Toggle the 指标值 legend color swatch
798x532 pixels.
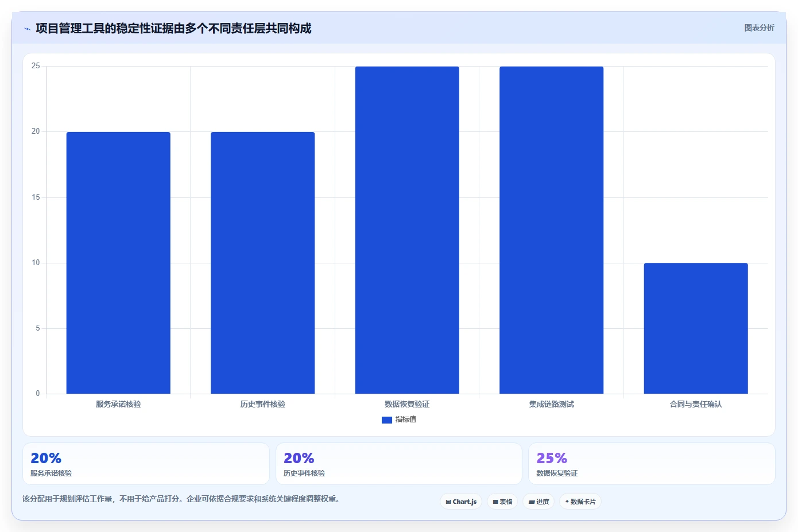[386, 420]
